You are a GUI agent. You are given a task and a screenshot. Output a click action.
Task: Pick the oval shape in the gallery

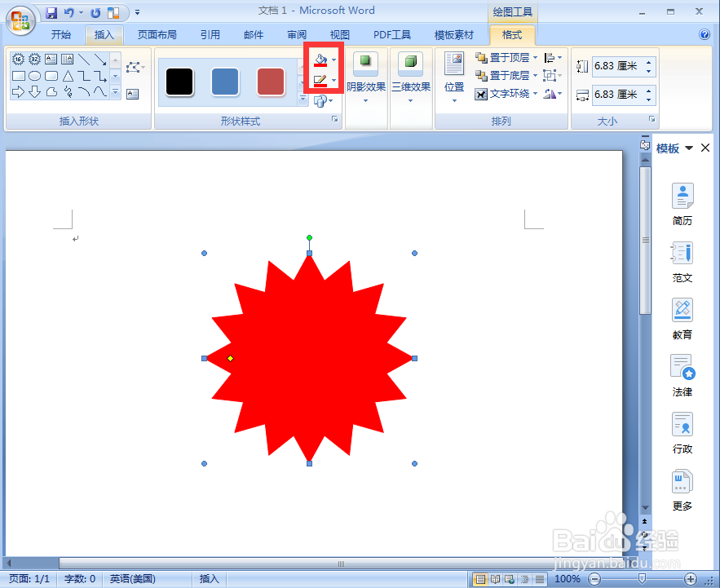pyautogui.click(x=35, y=76)
